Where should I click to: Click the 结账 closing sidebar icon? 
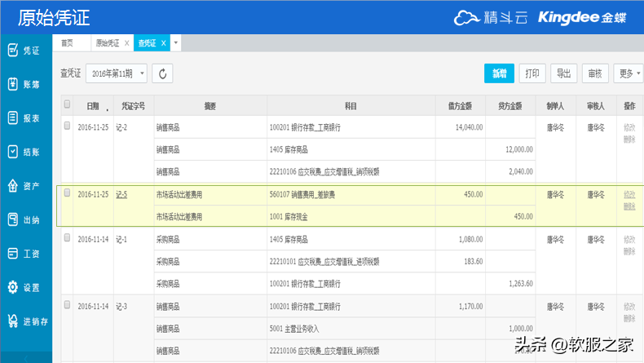13,152
